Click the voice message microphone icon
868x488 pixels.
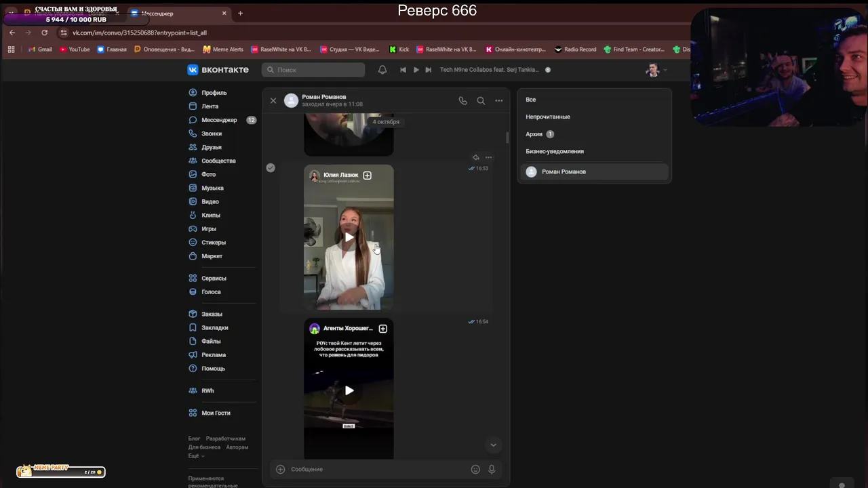point(492,469)
